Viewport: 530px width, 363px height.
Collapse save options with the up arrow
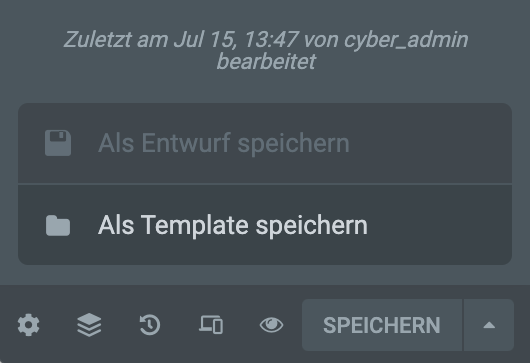[489, 325]
